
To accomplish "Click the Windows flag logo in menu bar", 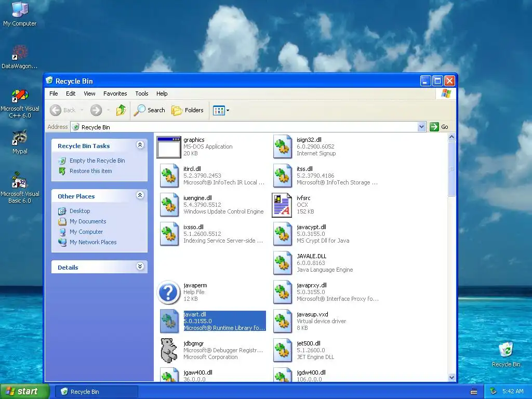I will coord(446,94).
